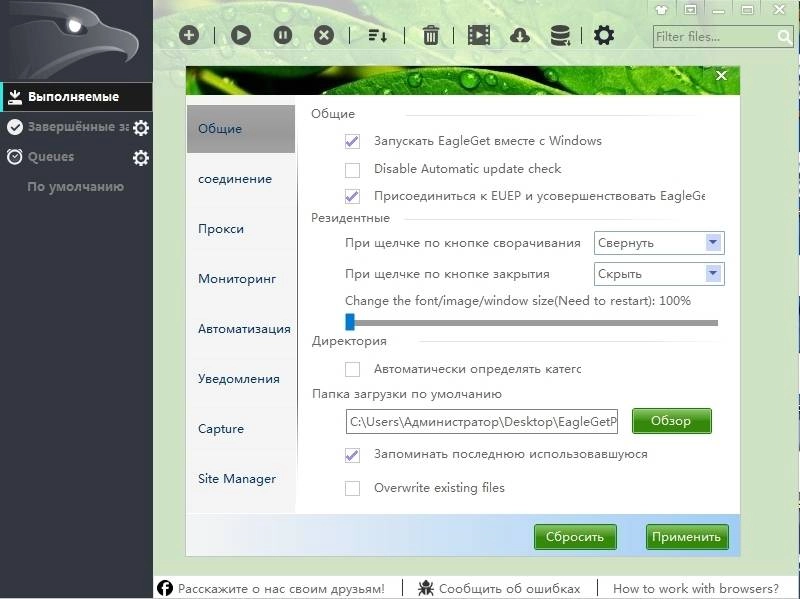Screen dimensions: 800x599
Task: Enable Автоматически определять категорию checkbox
Action: click(353, 369)
